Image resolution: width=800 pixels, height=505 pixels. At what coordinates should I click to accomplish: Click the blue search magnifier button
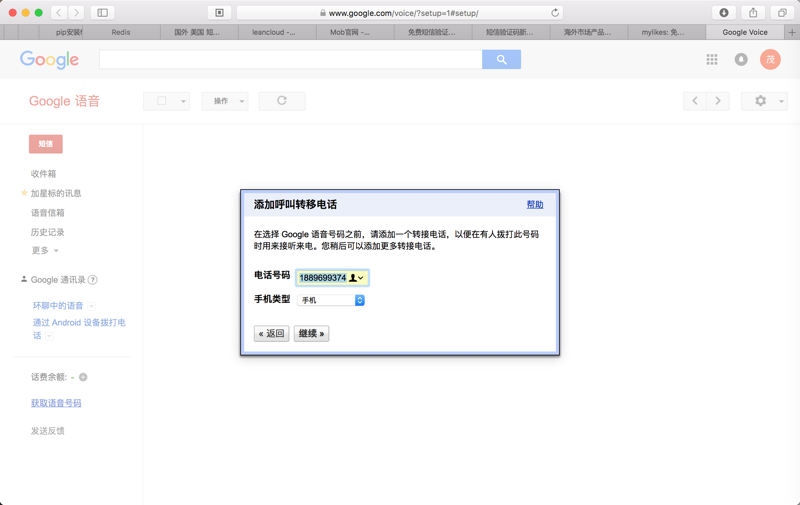[x=502, y=59]
